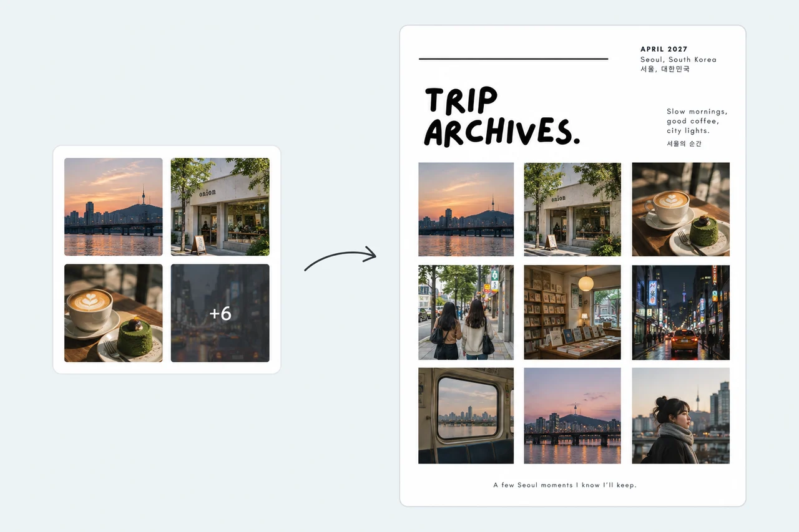The image size is (799, 532).
Task: Open the +6 more photos tile
Action: coord(220,313)
